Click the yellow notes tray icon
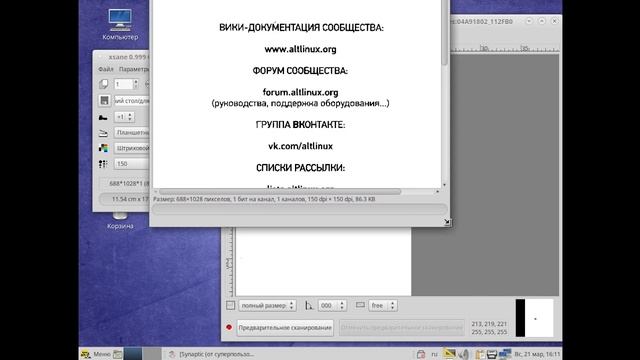This screenshot has width=640, height=360. click(x=449, y=354)
